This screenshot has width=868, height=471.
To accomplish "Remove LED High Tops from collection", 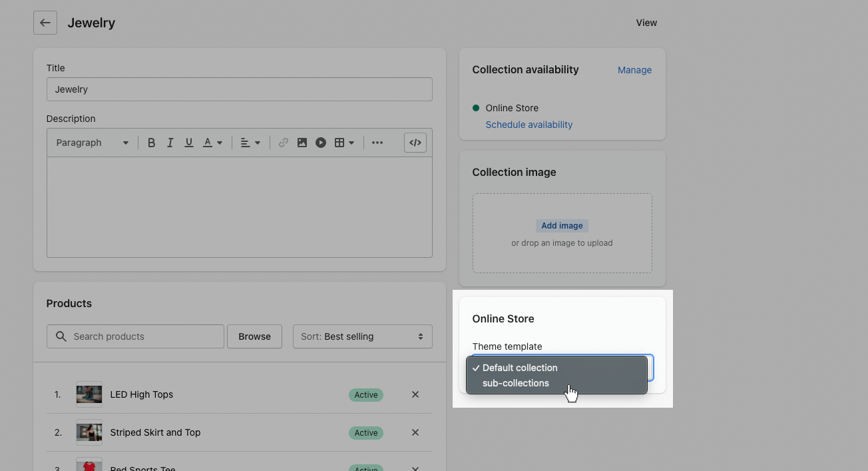I will click(415, 394).
